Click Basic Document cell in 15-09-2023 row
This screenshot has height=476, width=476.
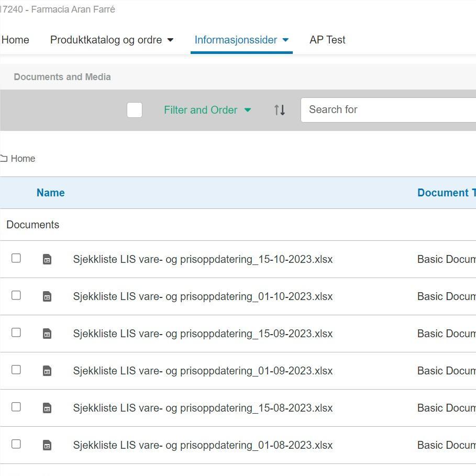pos(447,334)
